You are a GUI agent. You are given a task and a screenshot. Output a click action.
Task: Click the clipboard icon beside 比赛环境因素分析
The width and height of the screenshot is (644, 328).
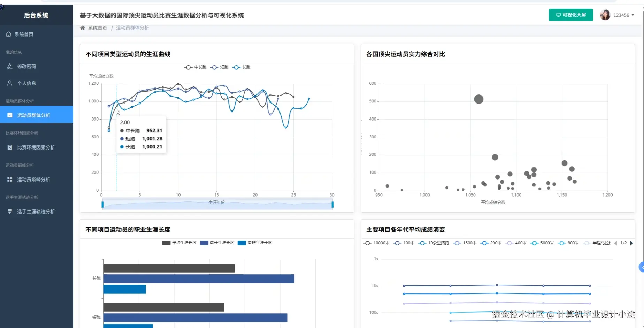(x=10, y=147)
